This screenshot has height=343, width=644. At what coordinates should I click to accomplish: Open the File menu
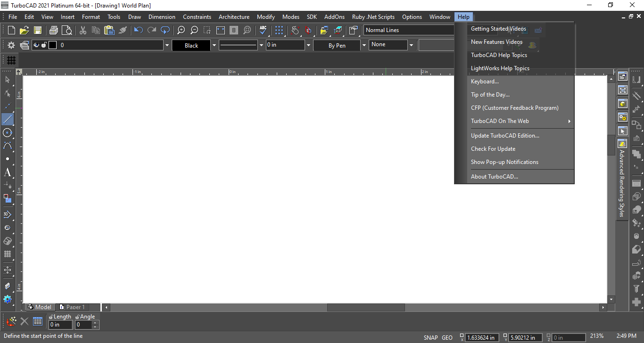click(x=13, y=17)
